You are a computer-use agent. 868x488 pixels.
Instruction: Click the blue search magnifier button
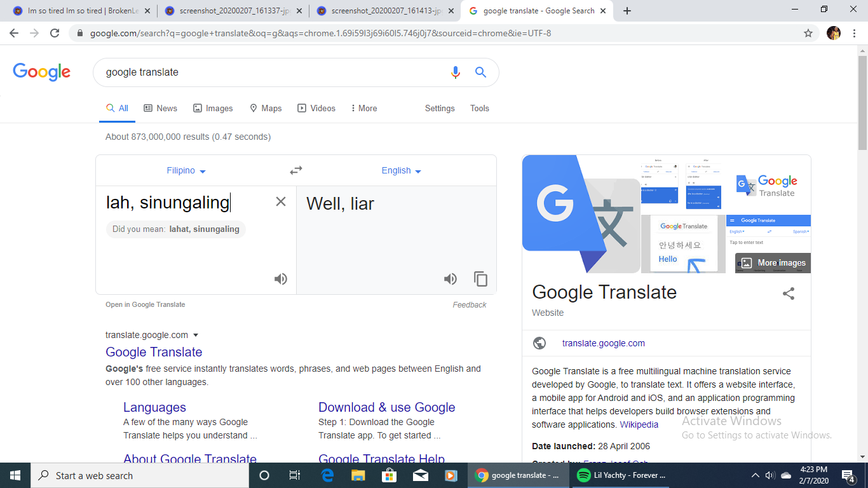[x=480, y=72]
